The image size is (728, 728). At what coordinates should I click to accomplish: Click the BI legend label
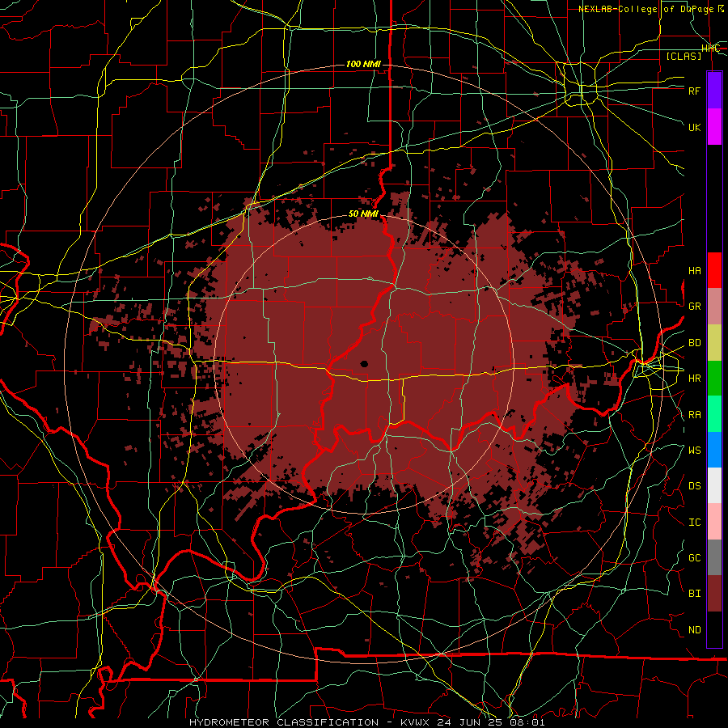tap(694, 594)
